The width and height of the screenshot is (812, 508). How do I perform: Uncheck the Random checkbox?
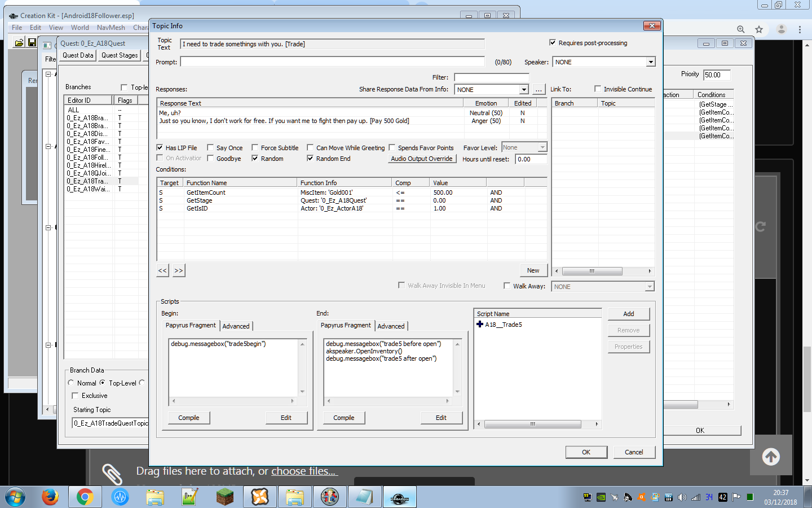point(255,158)
